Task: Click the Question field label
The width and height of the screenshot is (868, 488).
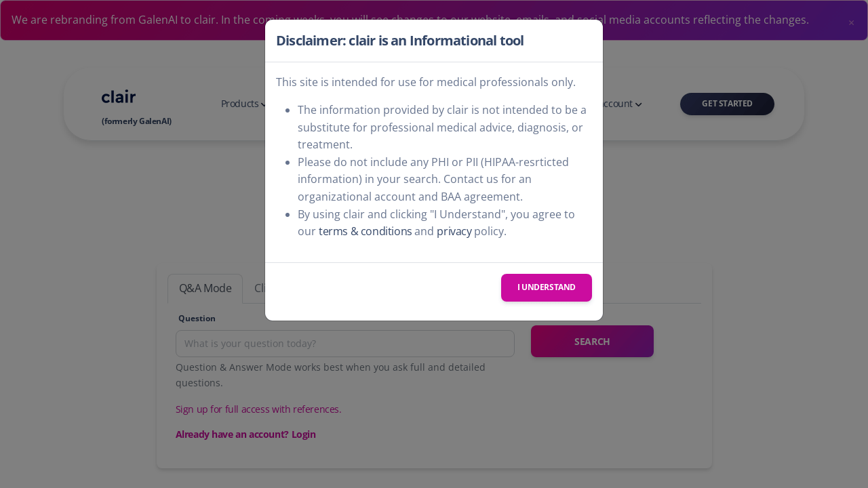Action: pos(197,319)
